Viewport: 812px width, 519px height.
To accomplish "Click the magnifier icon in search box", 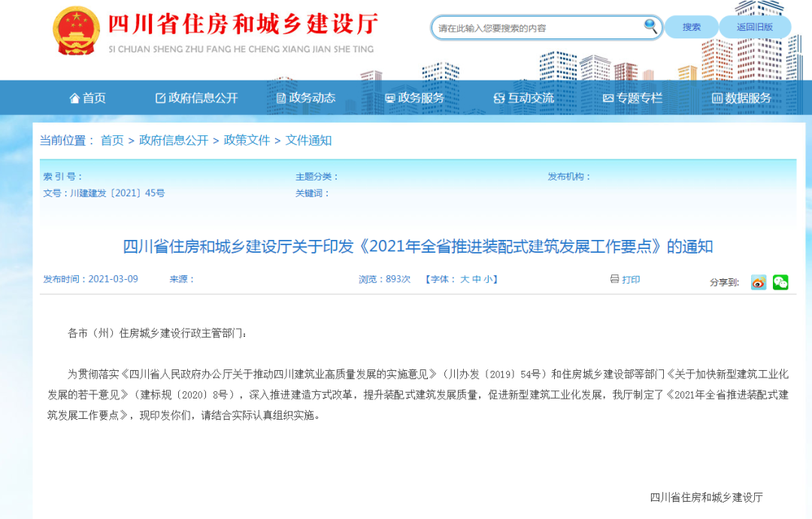I will tap(650, 26).
